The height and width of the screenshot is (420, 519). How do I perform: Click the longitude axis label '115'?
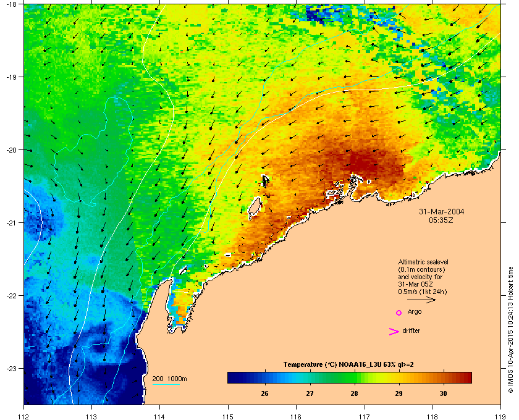tap(228, 416)
